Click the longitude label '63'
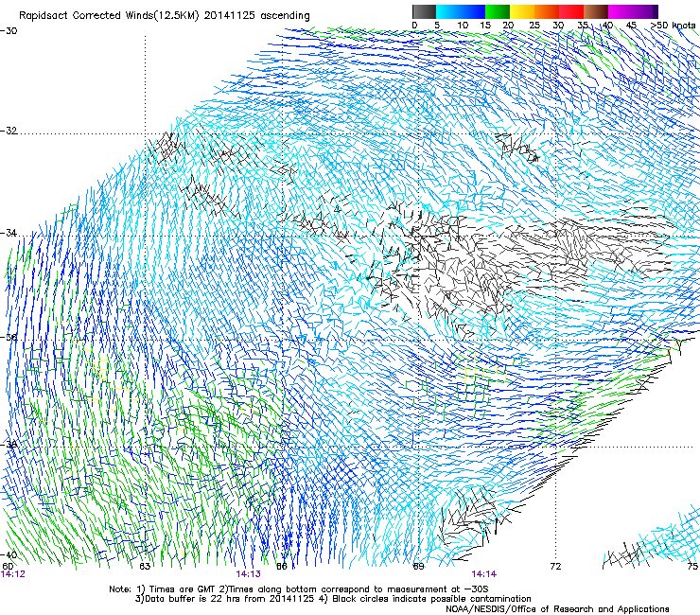 145,567
